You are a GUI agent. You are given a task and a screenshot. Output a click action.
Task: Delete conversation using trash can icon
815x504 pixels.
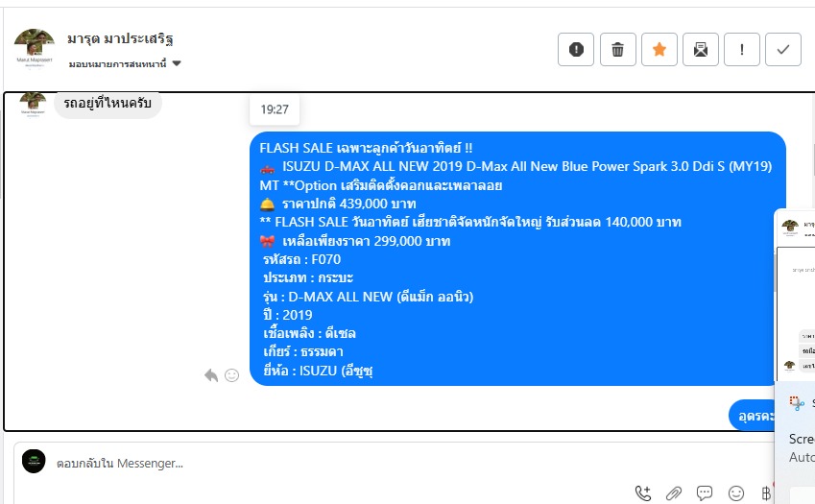pyautogui.click(x=617, y=49)
